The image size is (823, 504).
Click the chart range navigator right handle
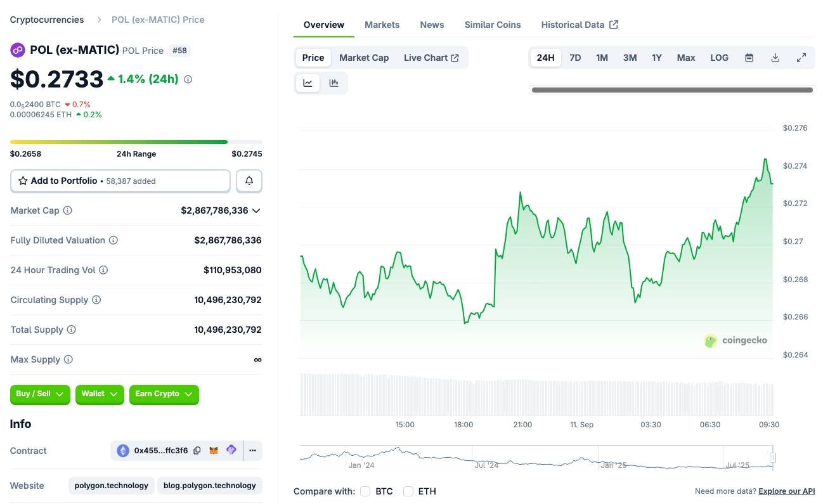772,457
